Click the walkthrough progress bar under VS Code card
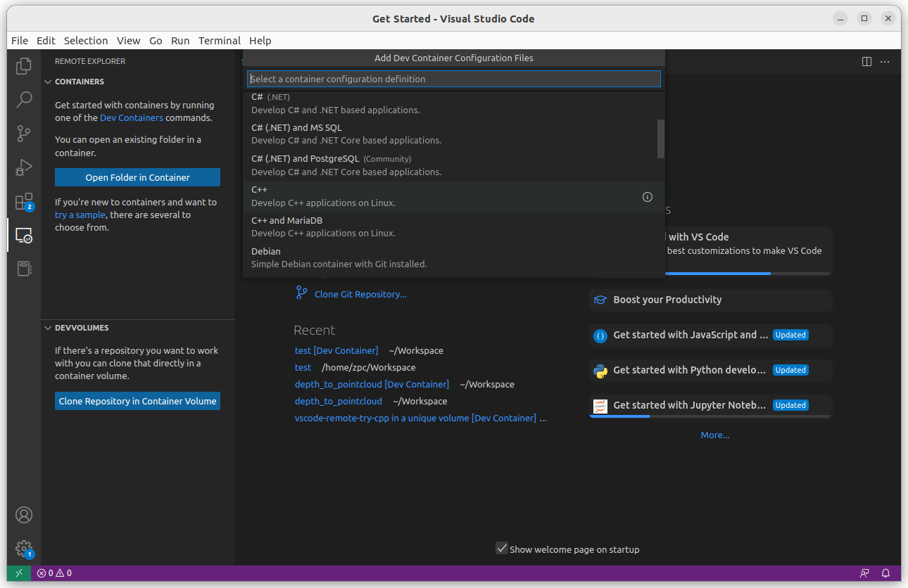Image resolution: width=908 pixels, height=588 pixels. (x=748, y=274)
